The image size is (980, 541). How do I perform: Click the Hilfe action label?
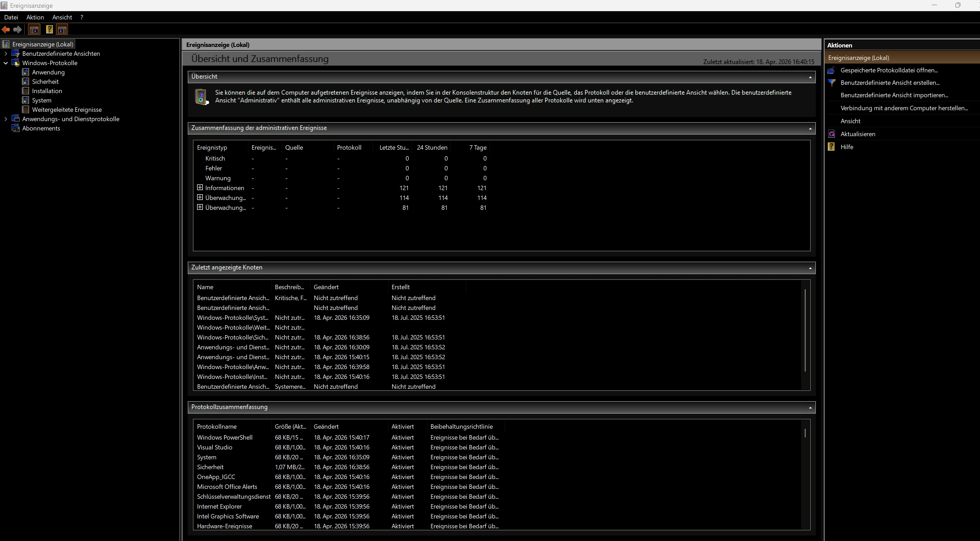click(847, 147)
